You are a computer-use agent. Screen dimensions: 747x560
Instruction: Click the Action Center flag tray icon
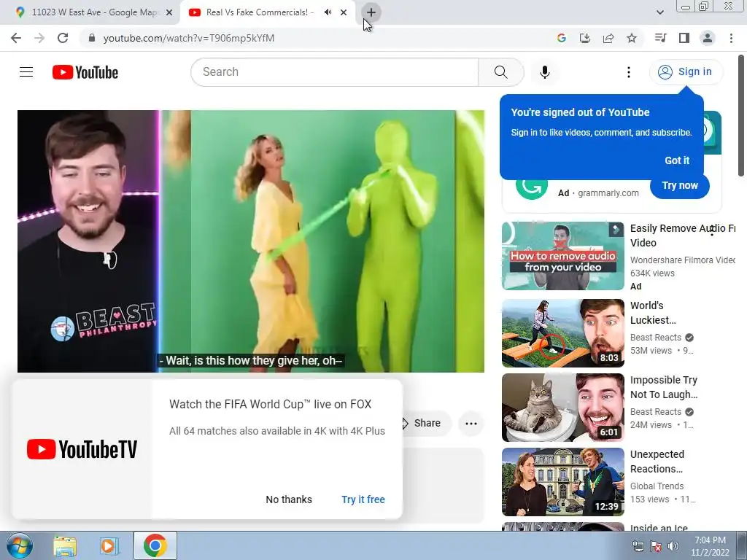(x=656, y=546)
